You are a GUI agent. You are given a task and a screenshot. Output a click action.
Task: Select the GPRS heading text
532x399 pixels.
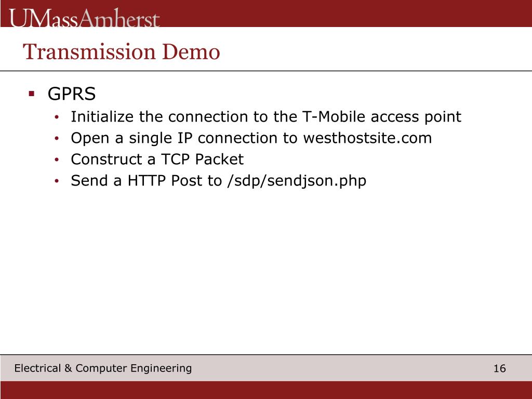72,94
